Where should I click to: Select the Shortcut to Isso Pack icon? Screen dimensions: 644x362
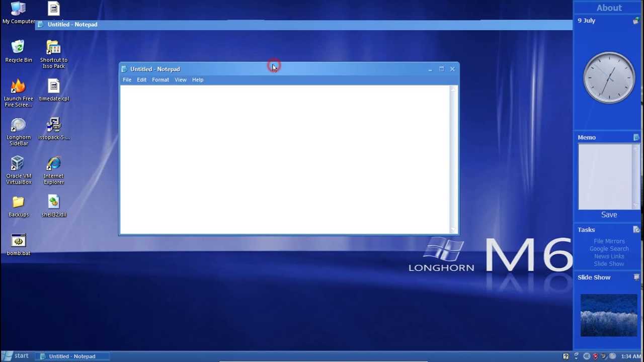[x=54, y=54]
